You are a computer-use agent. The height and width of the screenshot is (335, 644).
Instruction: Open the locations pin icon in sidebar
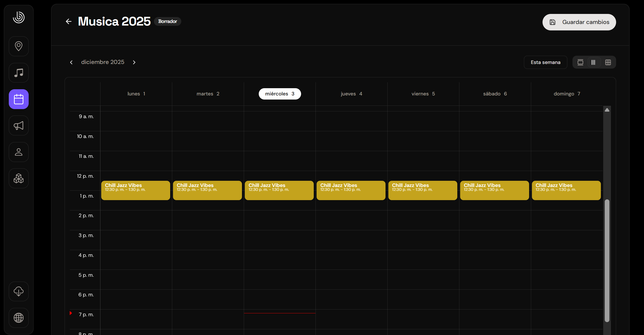[19, 46]
